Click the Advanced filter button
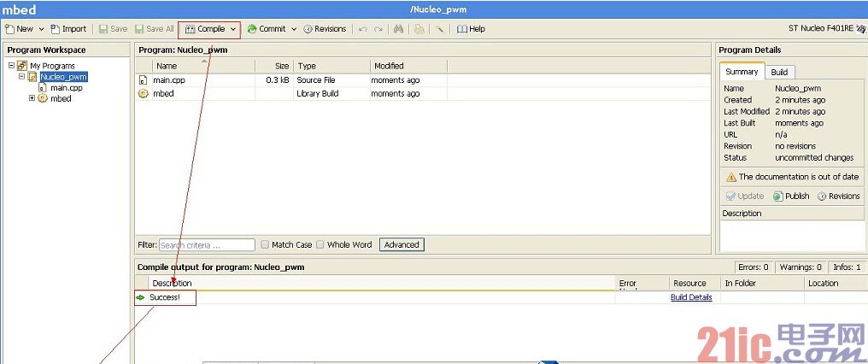The image size is (868, 364). (x=402, y=244)
